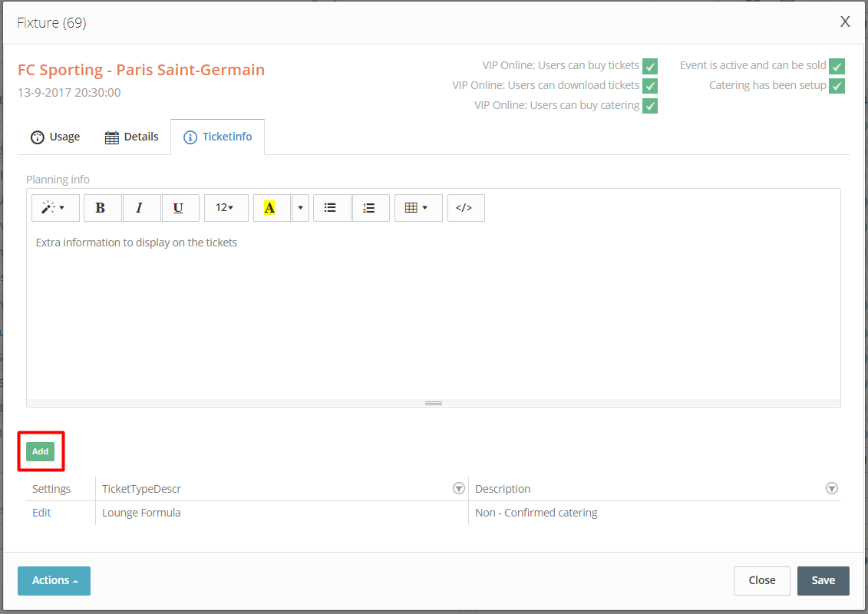Image resolution: width=868 pixels, height=614 pixels.
Task: Toggle 'VIP Online: Users can download tickets' checkbox
Action: pyautogui.click(x=650, y=86)
